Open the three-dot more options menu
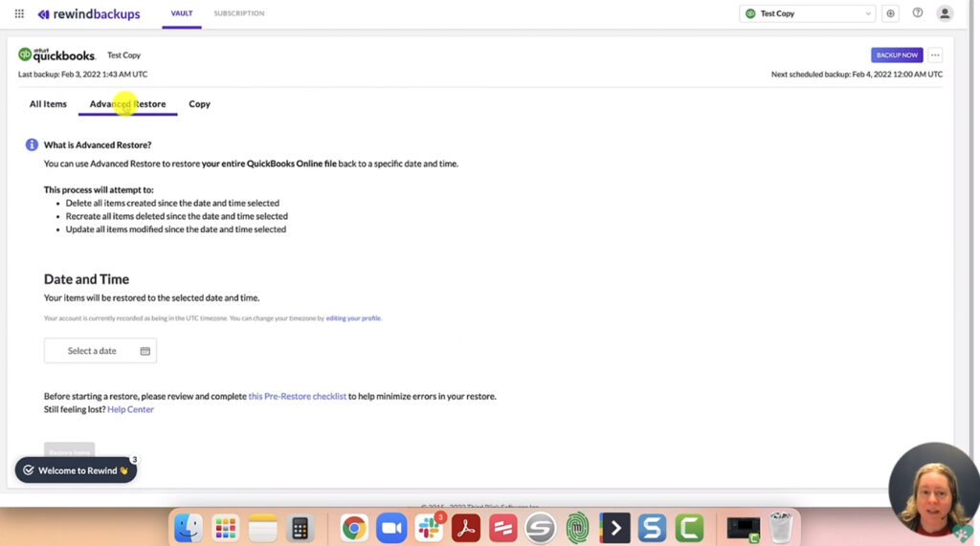Image resolution: width=980 pixels, height=546 pixels. point(935,55)
